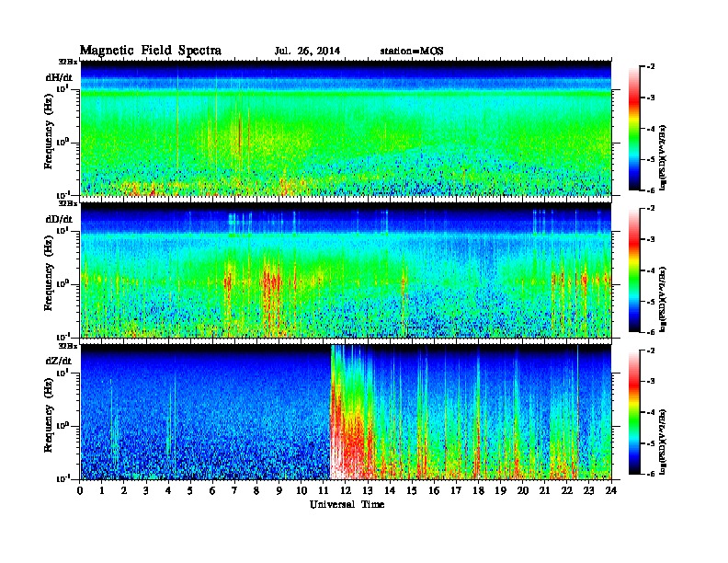Click the "station=MOS" label
This screenshot has width=728, height=563.
point(412,52)
